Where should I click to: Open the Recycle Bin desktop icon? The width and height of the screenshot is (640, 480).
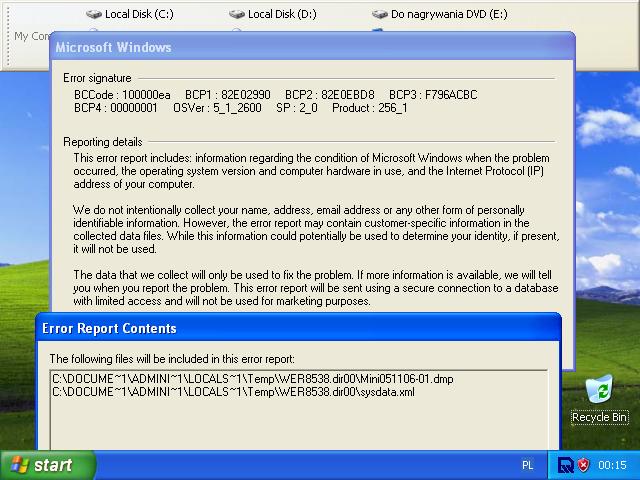[x=599, y=399]
